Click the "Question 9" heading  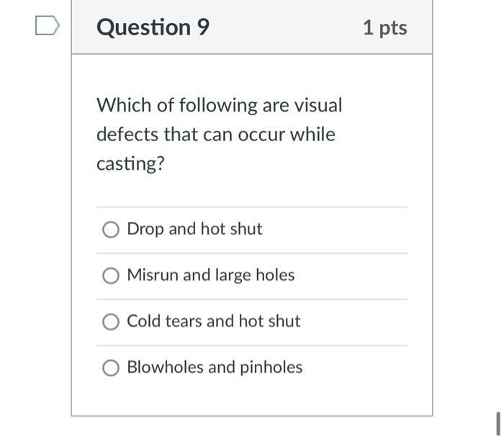[x=153, y=27]
